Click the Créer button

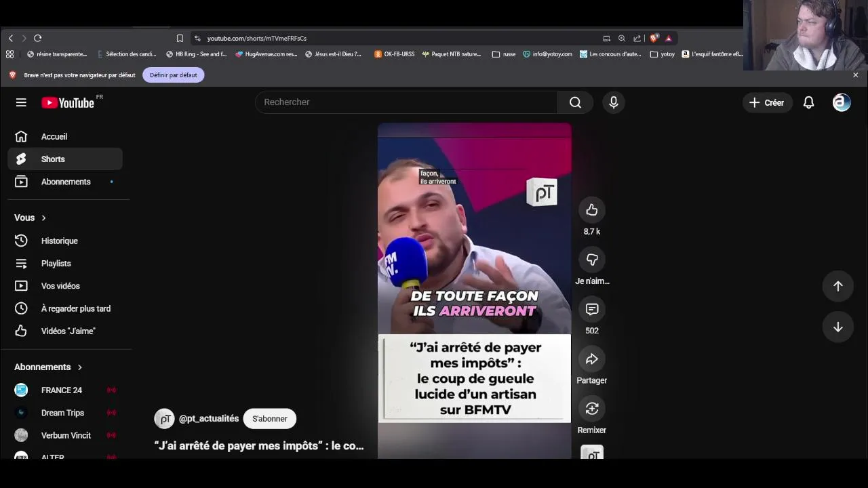pos(767,102)
